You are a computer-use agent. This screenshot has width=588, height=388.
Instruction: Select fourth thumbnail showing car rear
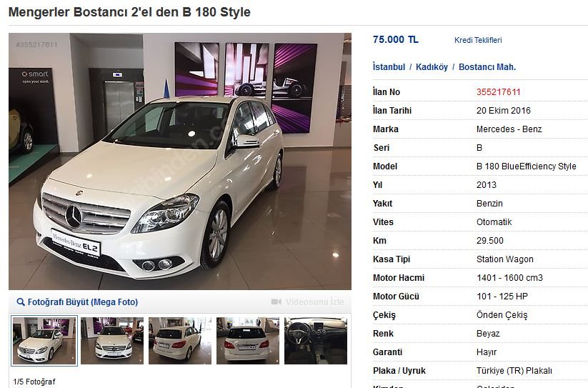pyautogui.click(x=248, y=340)
